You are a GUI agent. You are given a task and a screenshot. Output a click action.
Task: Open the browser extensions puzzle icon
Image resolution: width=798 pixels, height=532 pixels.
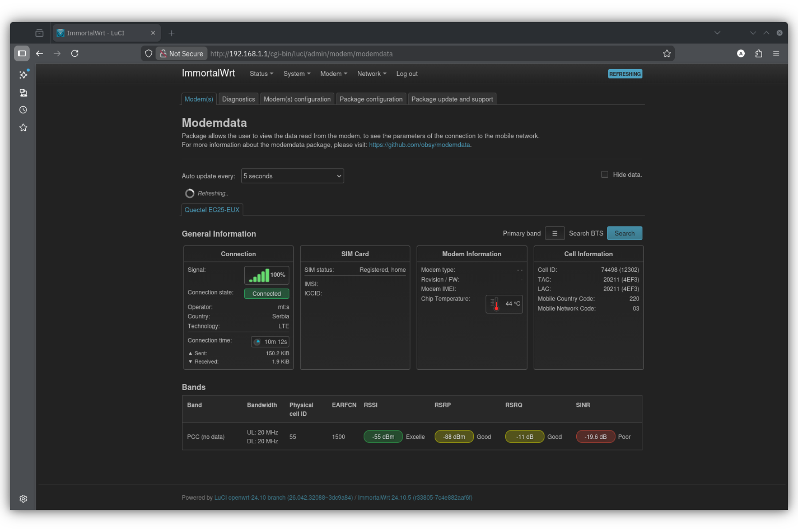coord(759,54)
